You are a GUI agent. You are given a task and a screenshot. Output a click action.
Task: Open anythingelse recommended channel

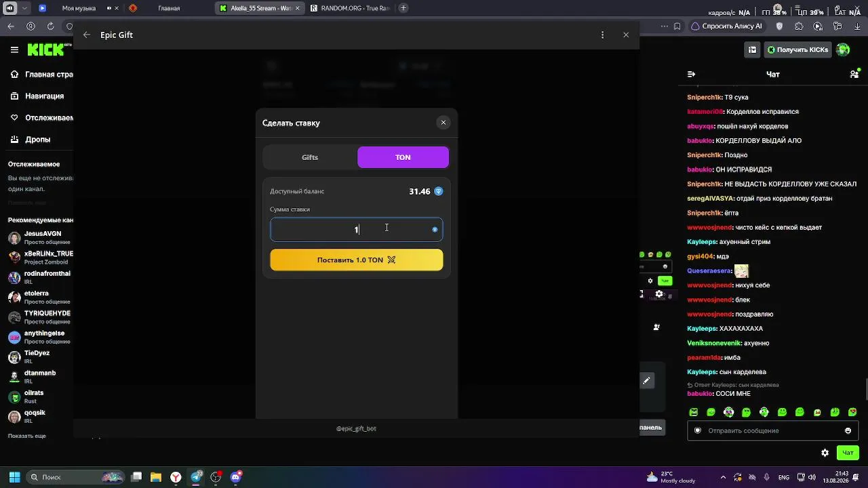pos(39,338)
